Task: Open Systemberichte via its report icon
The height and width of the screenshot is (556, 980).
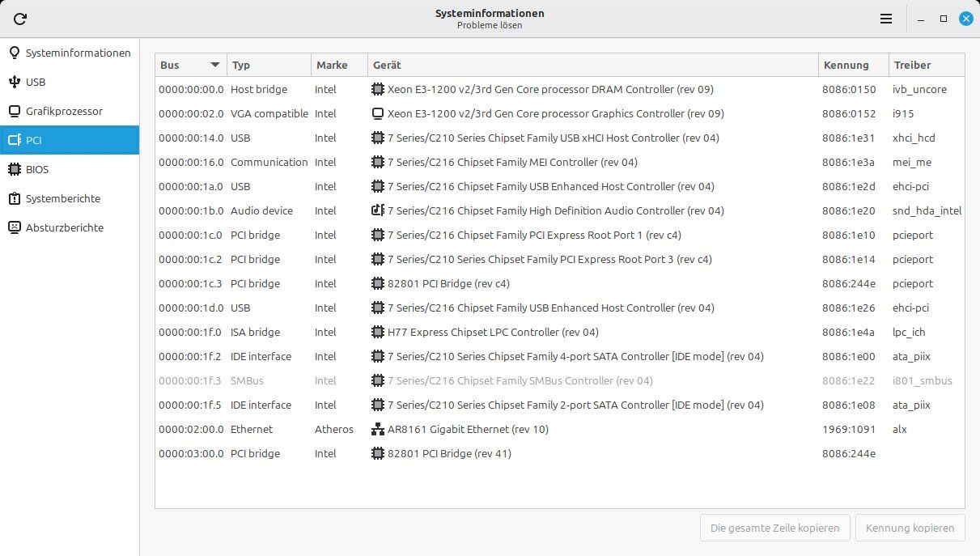Action: tap(14, 198)
